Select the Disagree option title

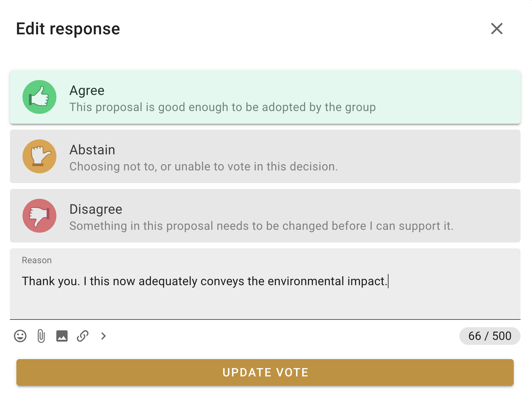pyautogui.click(x=96, y=209)
